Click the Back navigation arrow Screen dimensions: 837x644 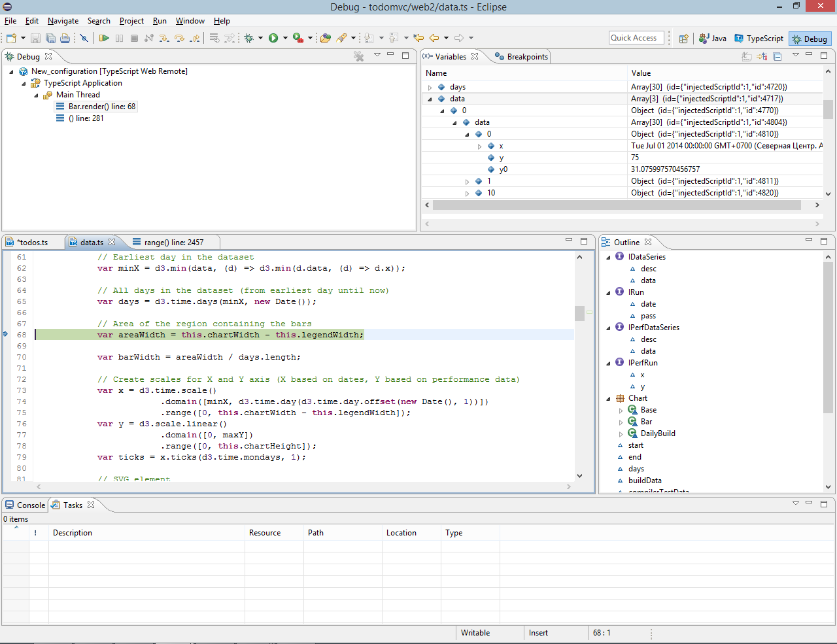click(434, 38)
